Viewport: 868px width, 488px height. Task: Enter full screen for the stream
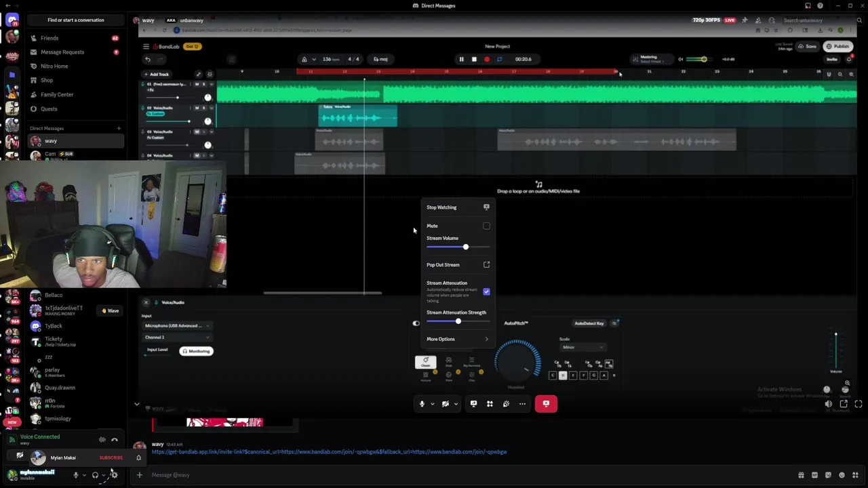click(859, 404)
